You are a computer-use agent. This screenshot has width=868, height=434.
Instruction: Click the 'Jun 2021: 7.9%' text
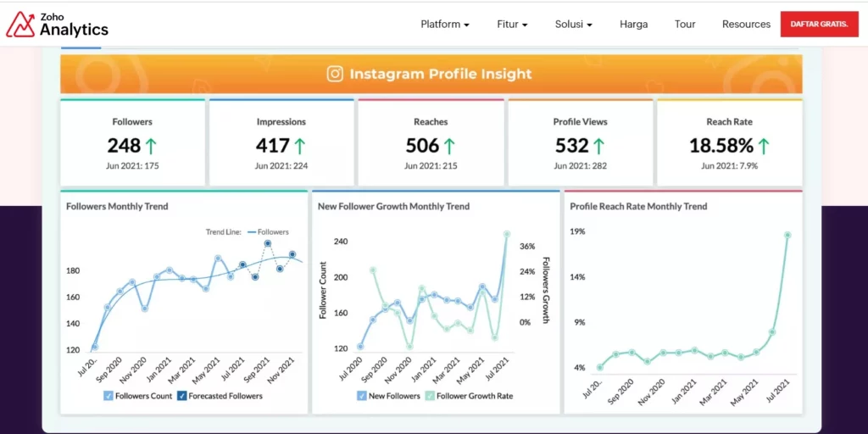pos(730,165)
